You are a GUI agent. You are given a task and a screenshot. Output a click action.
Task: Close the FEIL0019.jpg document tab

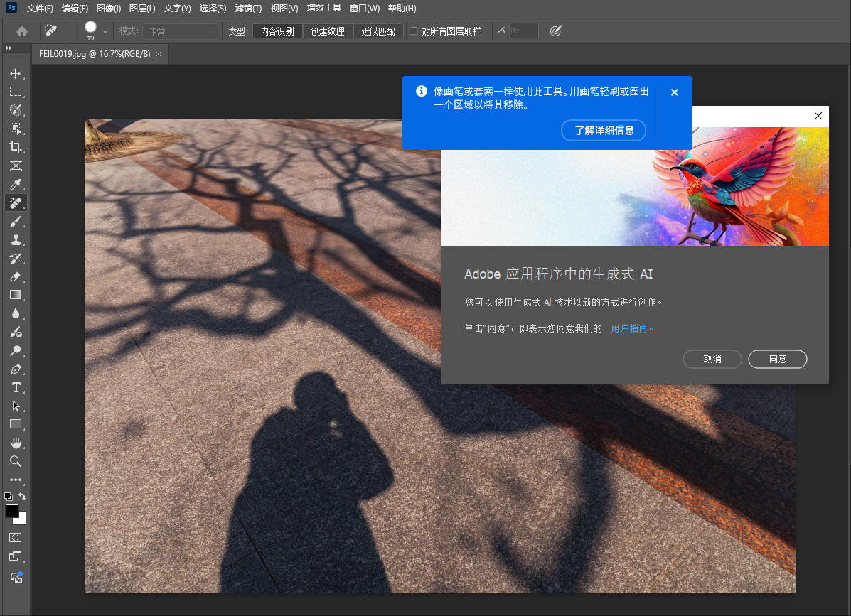tap(159, 54)
